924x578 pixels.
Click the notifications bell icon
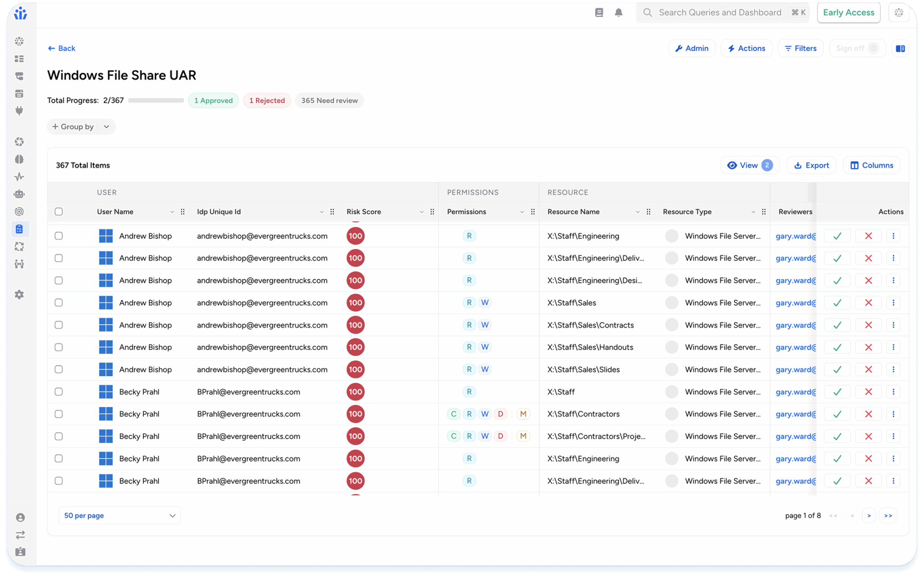[x=619, y=13]
